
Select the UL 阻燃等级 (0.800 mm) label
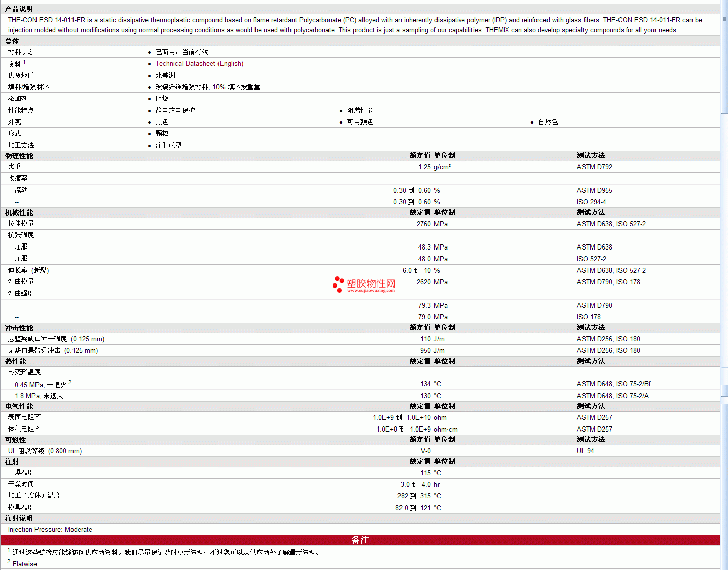pyautogui.click(x=45, y=451)
